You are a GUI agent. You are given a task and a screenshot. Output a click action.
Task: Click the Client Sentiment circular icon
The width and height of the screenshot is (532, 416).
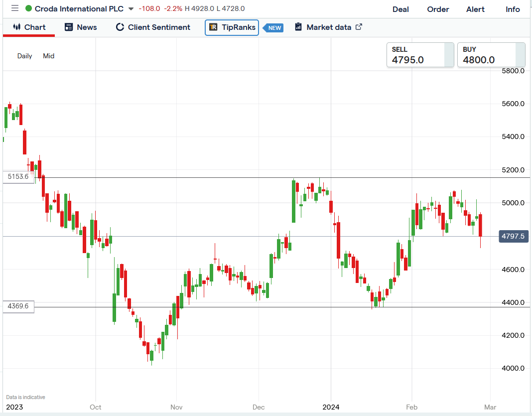pos(120,27)
